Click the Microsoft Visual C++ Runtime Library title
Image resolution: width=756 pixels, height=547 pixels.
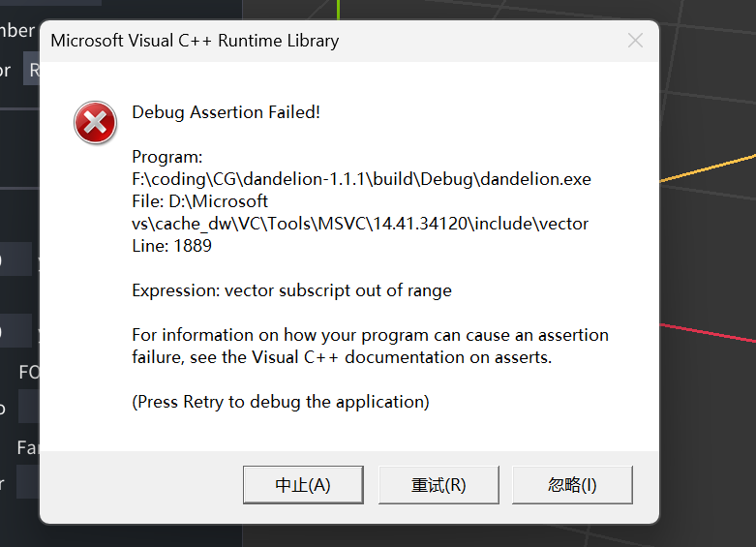195,41
